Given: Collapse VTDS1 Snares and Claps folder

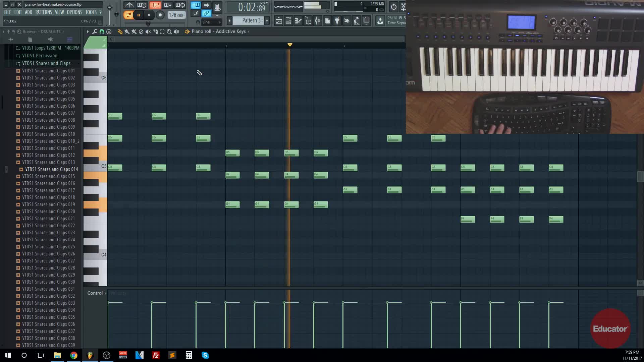Looking at the screenshot, I should pos(46,63).
